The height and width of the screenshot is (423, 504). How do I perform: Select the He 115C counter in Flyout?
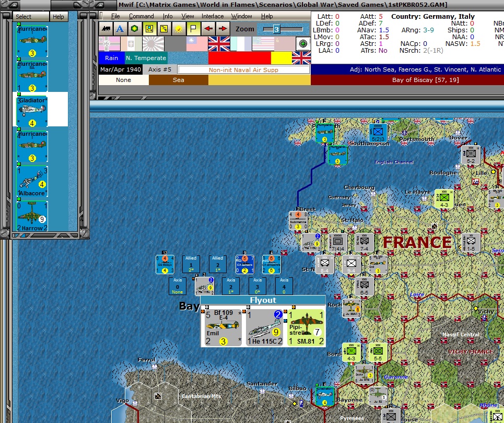tap(265, 327)
